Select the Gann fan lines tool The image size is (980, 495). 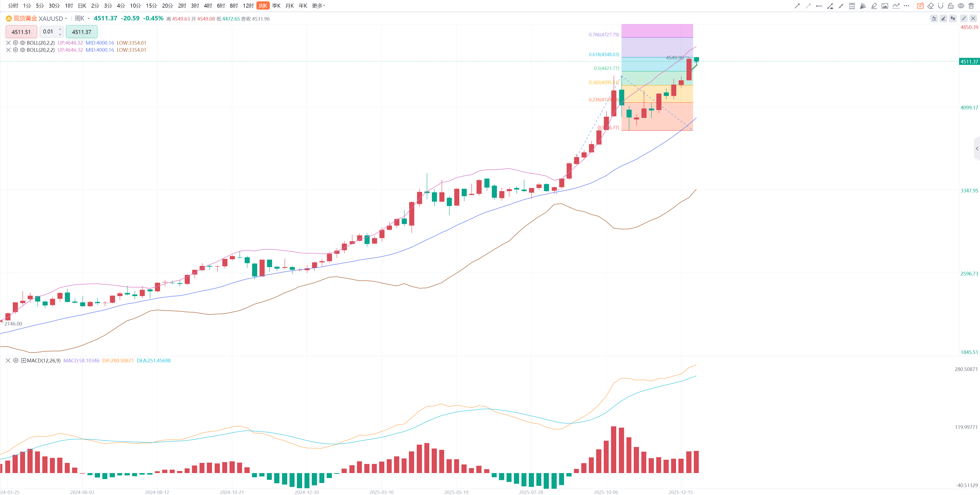click(x=863, y=6)
